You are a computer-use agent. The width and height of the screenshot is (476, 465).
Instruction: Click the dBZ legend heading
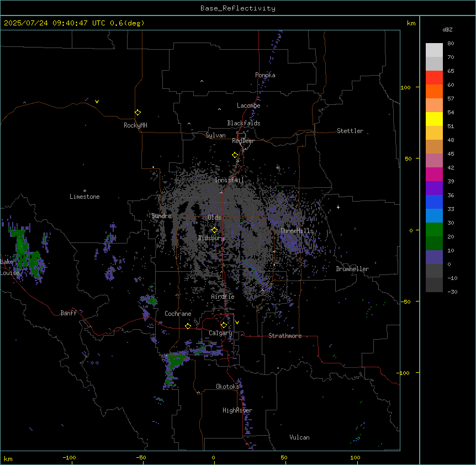(x=447, y=29)
